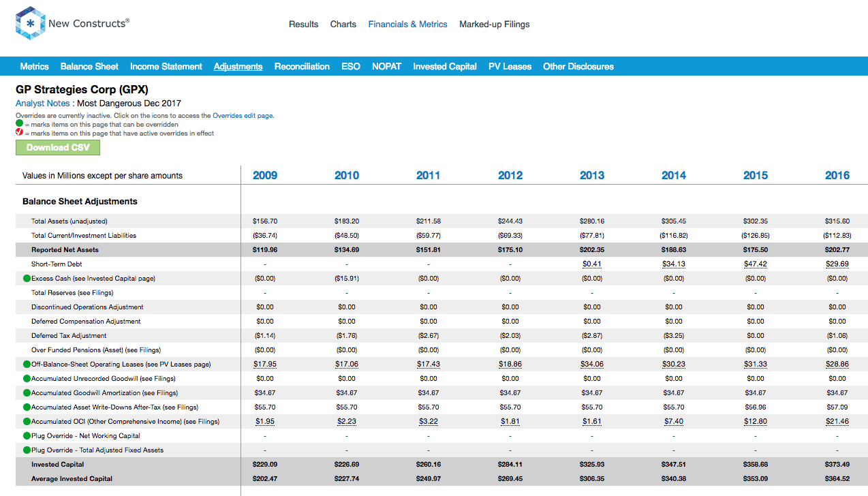Screen dimensions: 868x496
Task: Click 2011 operating leases value $17.43
Action: 429,365
